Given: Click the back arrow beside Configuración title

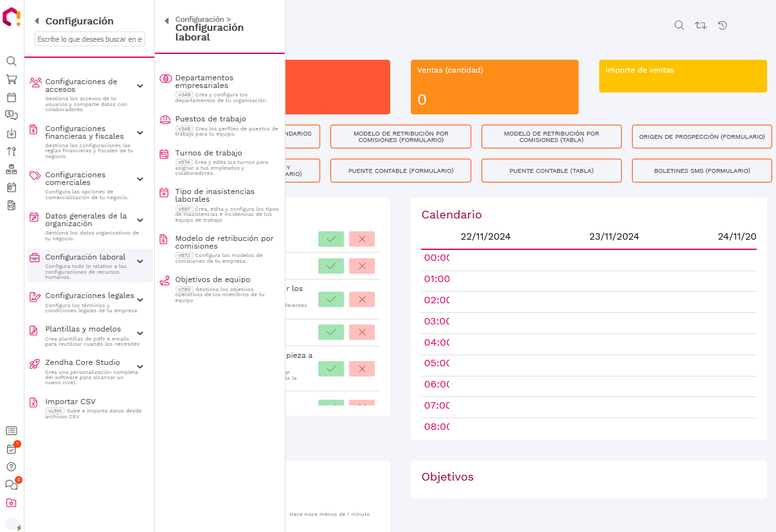Looking at the screenshot, I should pyautogui.click(x=37, y=21).
